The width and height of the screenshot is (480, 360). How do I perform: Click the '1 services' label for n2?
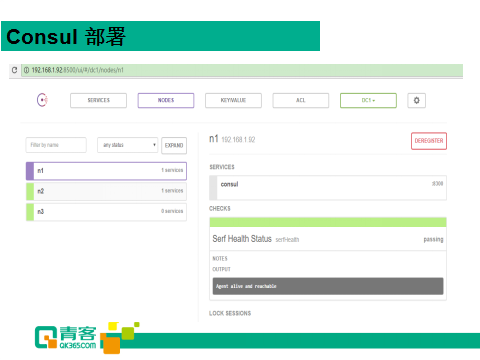pyautogui.click(x=172, y=191)
